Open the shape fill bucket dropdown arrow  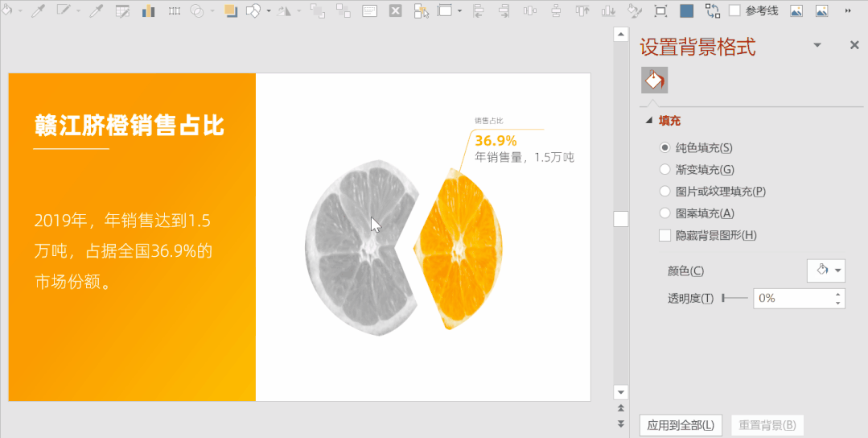tap(20, 11)
